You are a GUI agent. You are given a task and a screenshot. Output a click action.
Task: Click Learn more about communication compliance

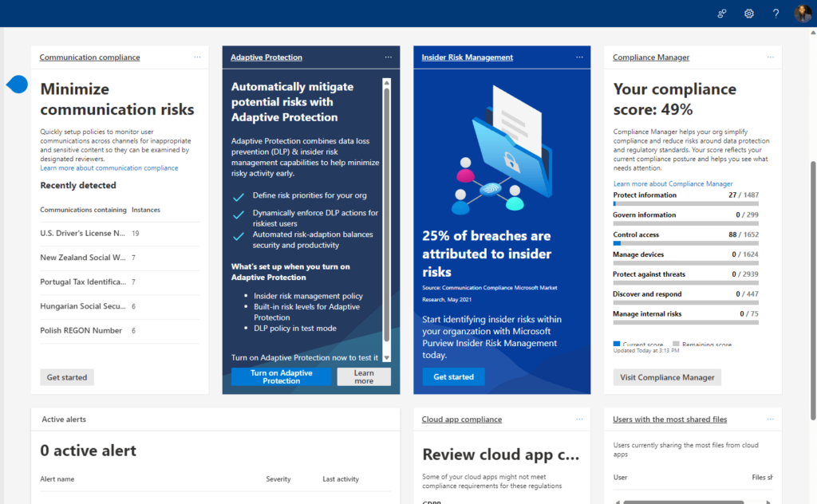tap(109, 168)
